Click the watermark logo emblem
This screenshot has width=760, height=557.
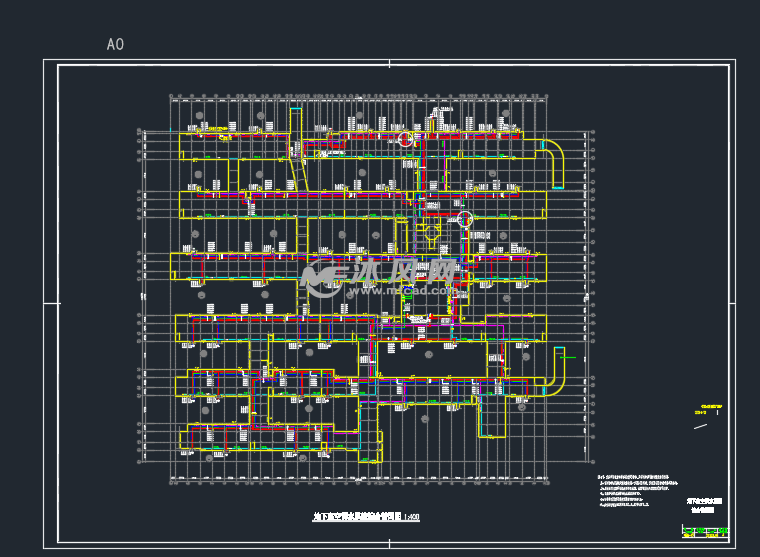click(x=322, y=276)
